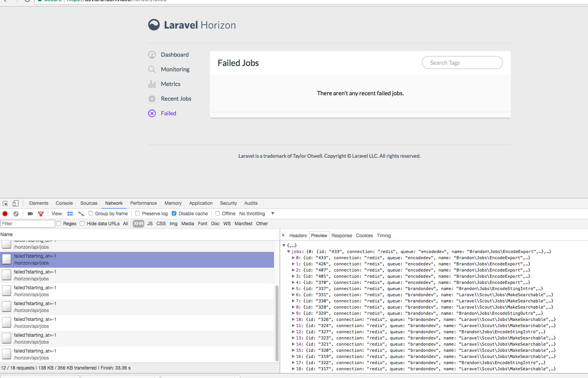Viewport: 588px width, 378px height.
Task: Collapse the jobs array in Preview
Action: [x=289, y=251]
